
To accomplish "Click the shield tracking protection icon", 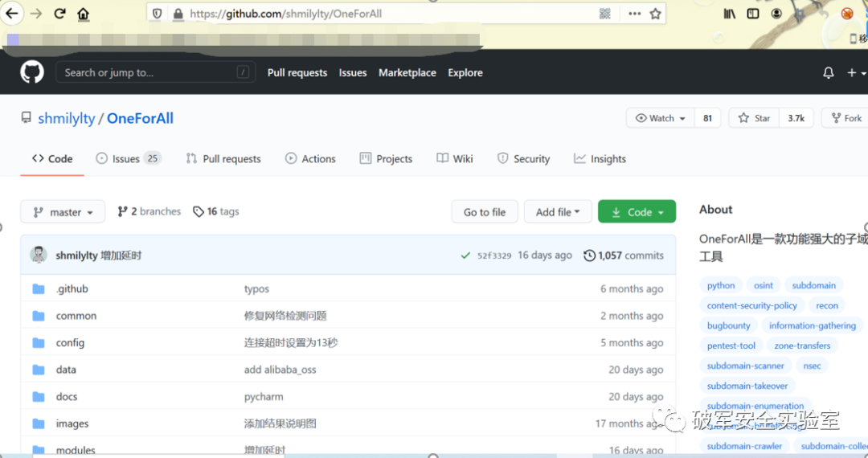I will pos(158,14).
